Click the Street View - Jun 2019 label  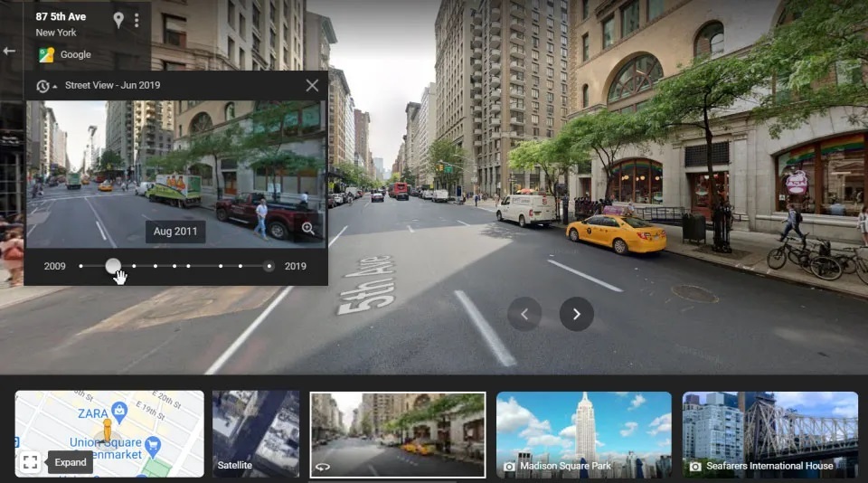click(112, 86)
